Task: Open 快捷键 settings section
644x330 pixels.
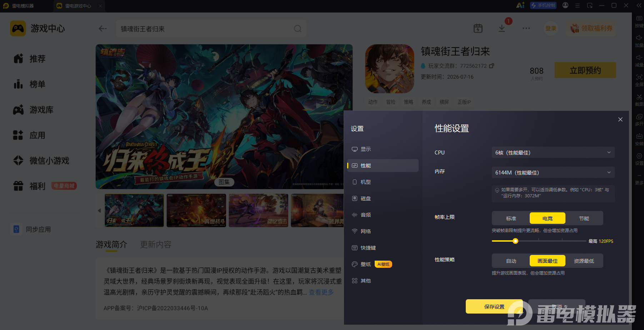Action: click(x=383, y=248)
